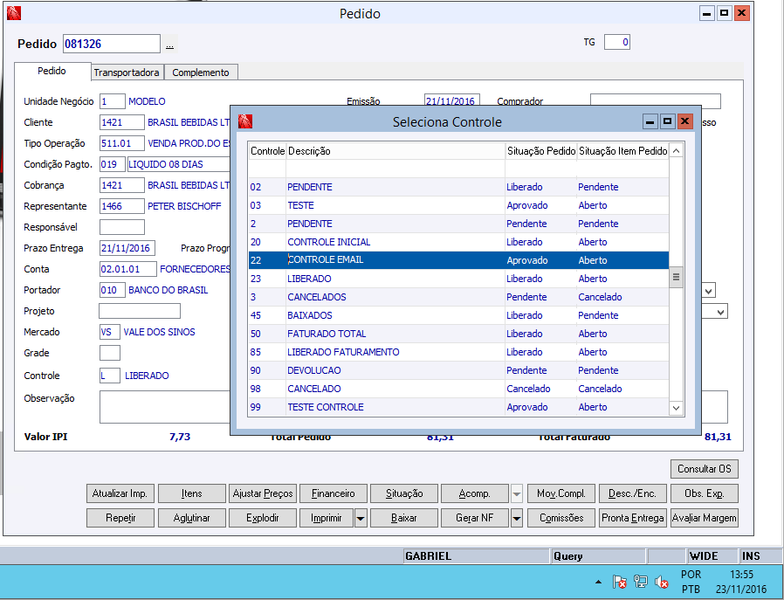The height and width of the screenshot is (600, 784).
Task: Expand lower right combo box arrow
Action: pos(720,312)
